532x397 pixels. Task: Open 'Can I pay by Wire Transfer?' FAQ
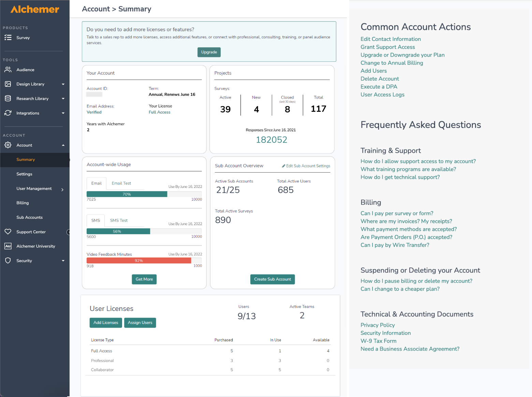[x=395, y=245]
